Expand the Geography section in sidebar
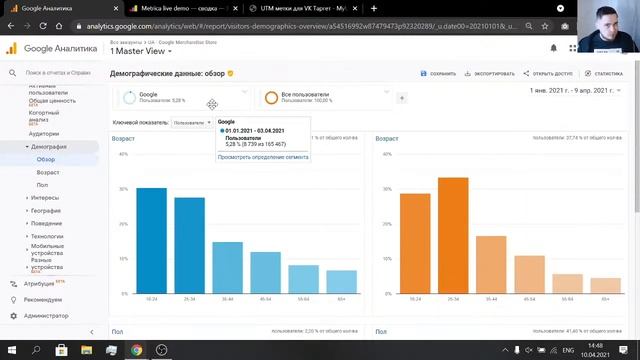This screenshot has width=640, height=360. [27, 211]
